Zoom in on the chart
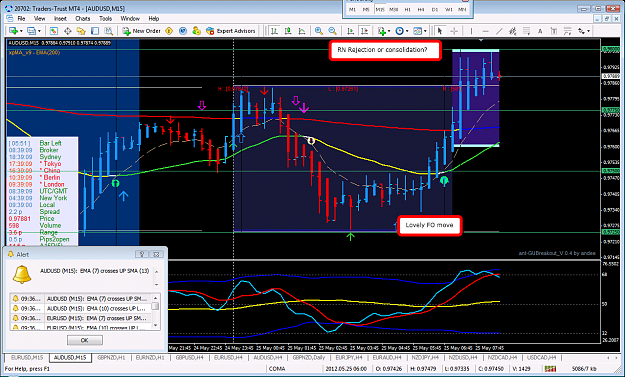The image size is (625, 377). click(318, 31)
